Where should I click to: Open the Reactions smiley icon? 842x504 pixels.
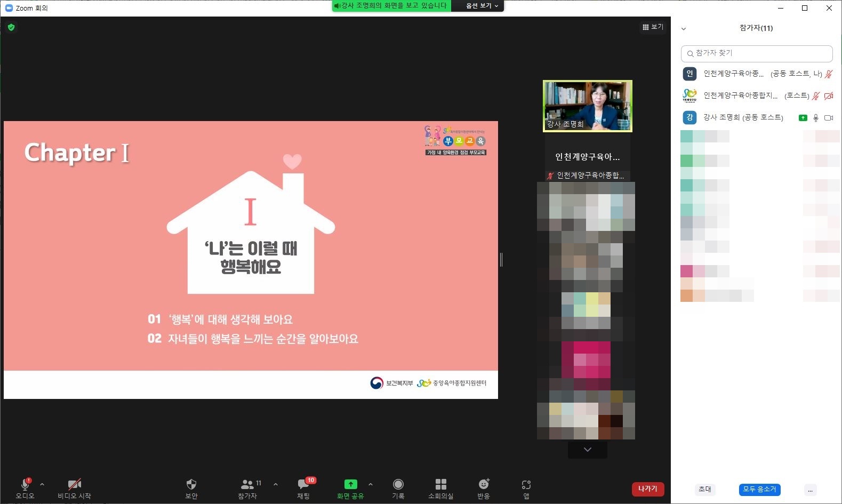click(484, 484)
